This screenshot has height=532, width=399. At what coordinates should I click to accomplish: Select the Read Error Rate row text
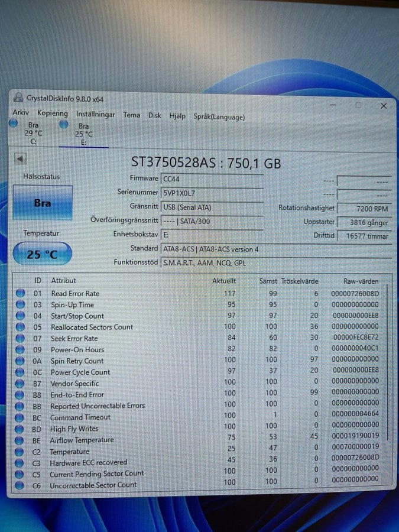pos(75,293)
